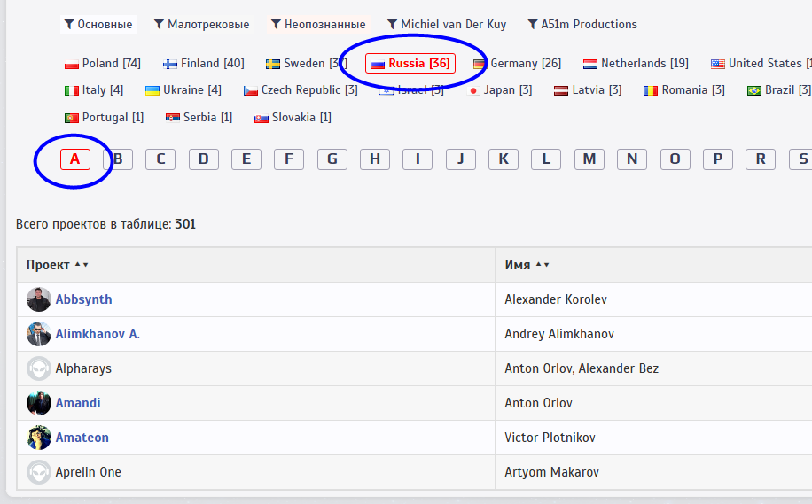Click the Russia flag icon
The image size is (812, 504).
(378, 65)
